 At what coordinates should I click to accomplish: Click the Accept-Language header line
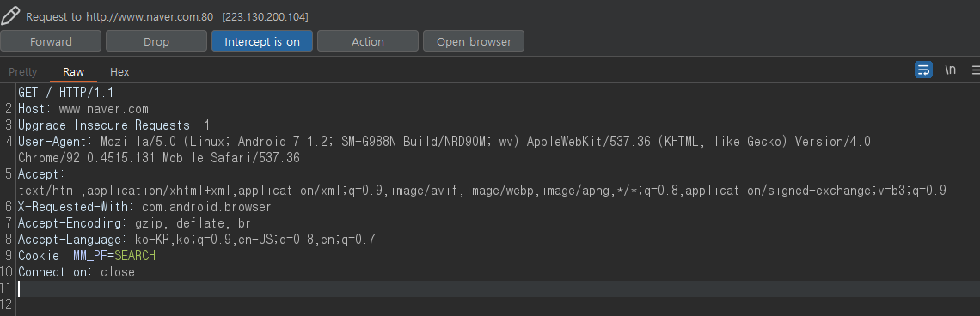196,240
